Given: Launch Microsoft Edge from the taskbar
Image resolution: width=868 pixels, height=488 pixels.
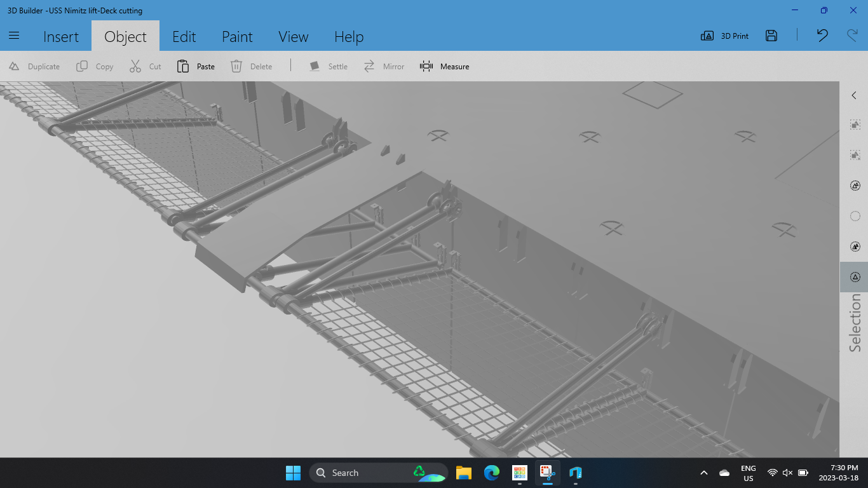Looking at the screenshot, I should point(492,473).
